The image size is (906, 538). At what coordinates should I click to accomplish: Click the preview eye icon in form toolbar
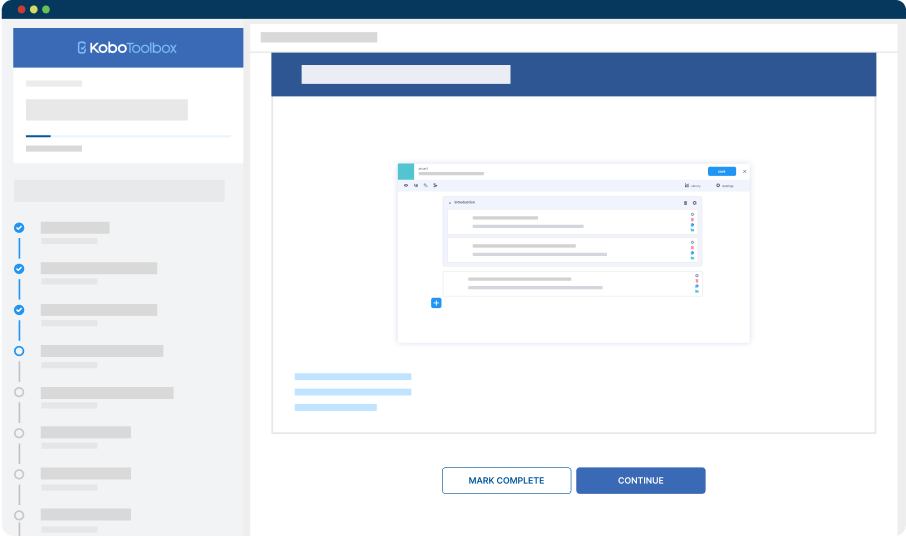406,185
